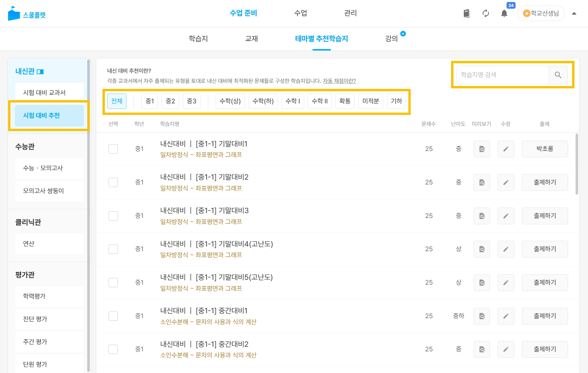
Task: Check the 기말대비1 row checkbox
Action: [x=113, y=149]
